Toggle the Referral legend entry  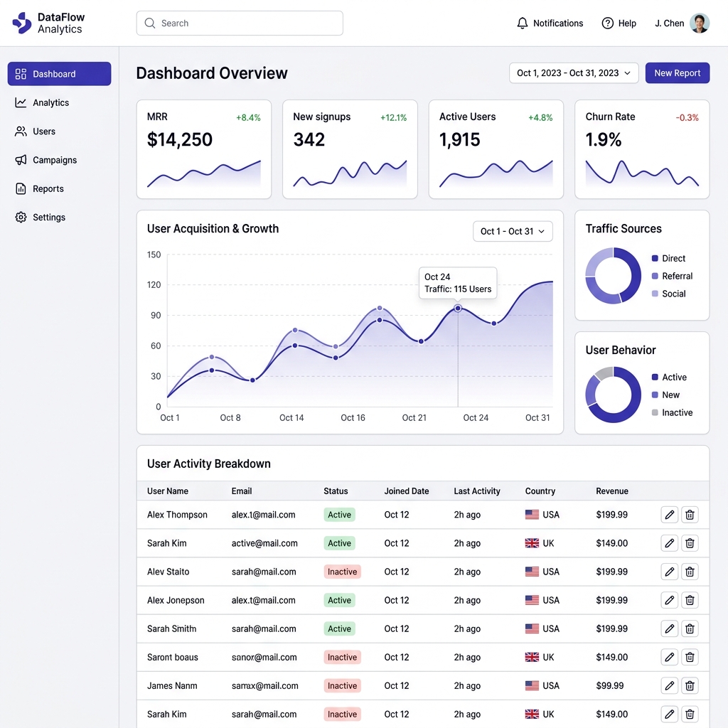pos(672,276)
